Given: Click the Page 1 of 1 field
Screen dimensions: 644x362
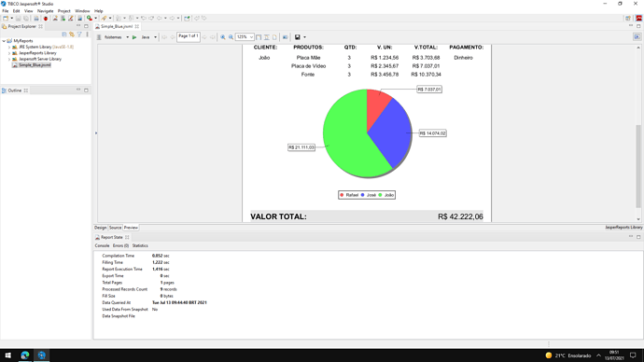Looking at the screenshot, I should point(189,36).
